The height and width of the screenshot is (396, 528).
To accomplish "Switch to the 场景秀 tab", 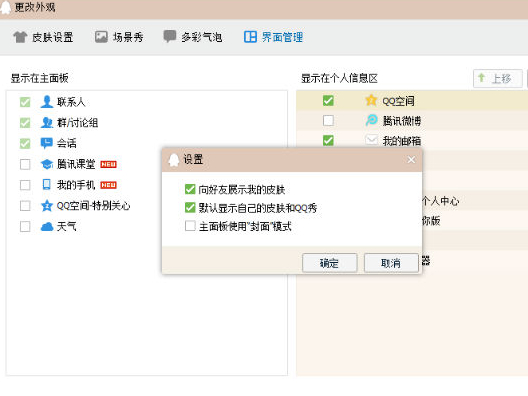I will 119,37.
